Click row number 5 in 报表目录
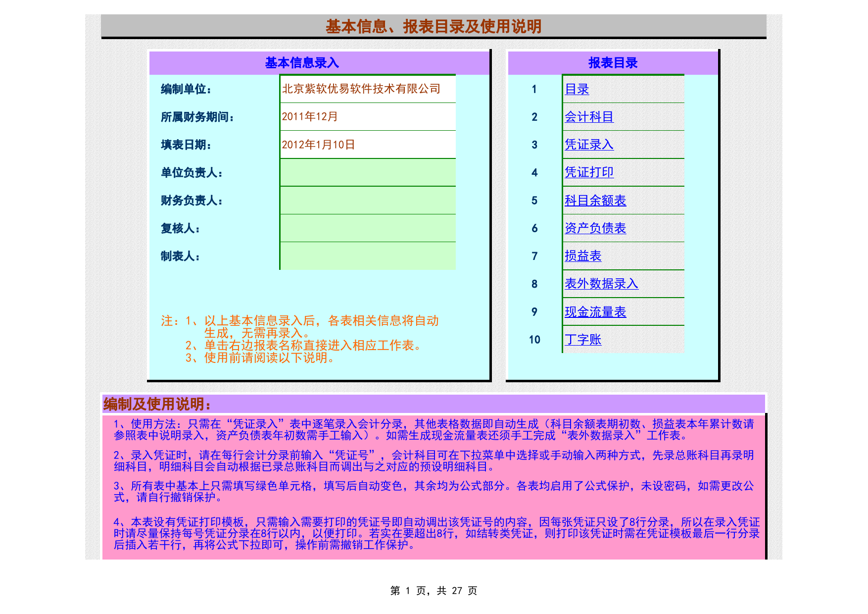The image size is (868, 614). pos(534,201)
